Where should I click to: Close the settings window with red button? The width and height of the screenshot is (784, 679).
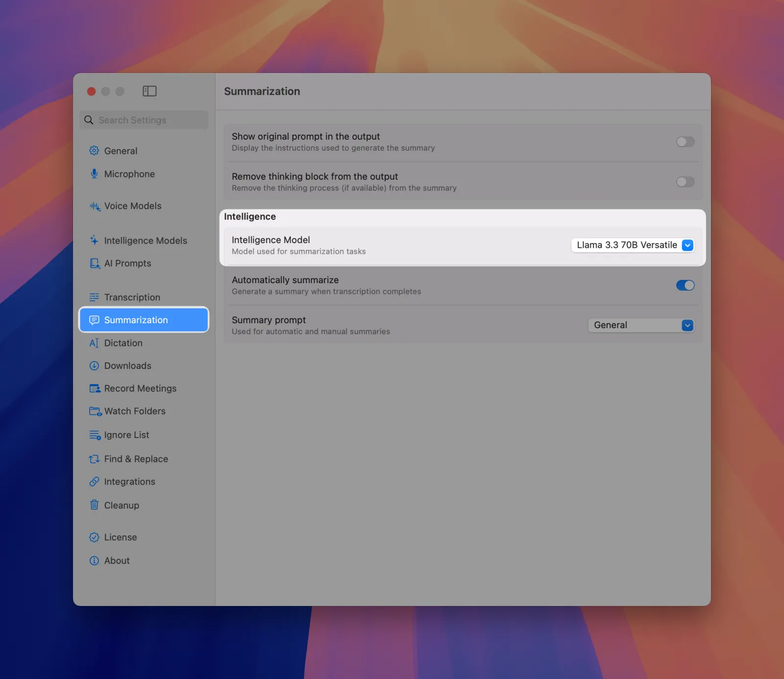91,92
